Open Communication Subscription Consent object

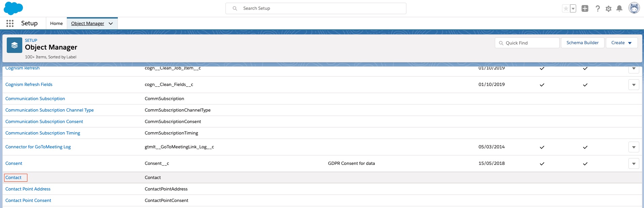point(44,122)
